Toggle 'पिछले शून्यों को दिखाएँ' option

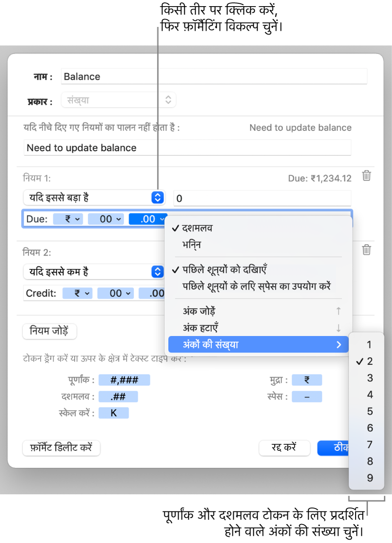(x=258, y=269)
